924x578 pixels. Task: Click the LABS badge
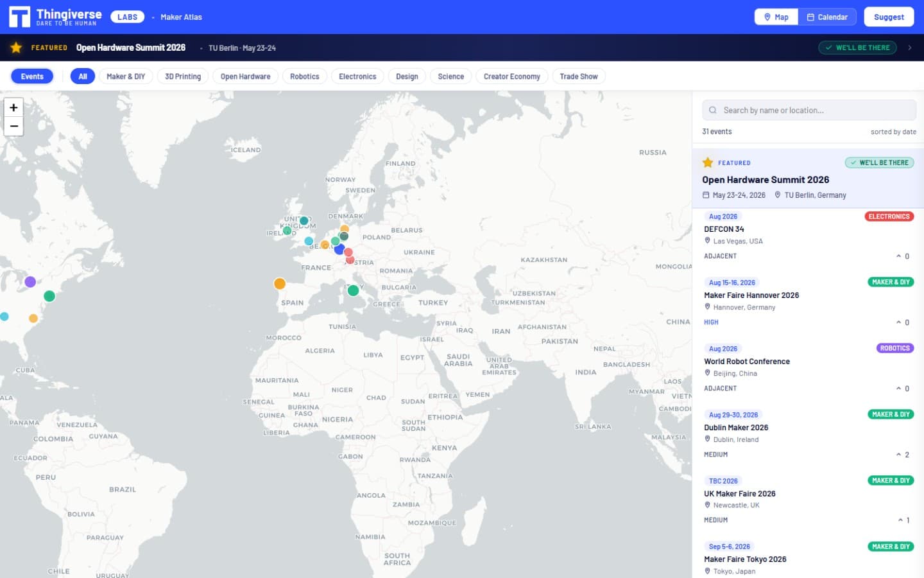pos(127,17)
